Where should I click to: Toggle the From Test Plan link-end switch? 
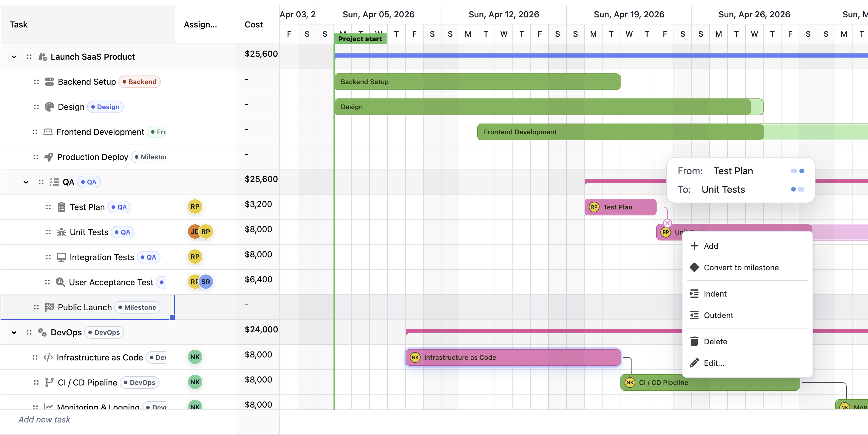tap(797, 171)
